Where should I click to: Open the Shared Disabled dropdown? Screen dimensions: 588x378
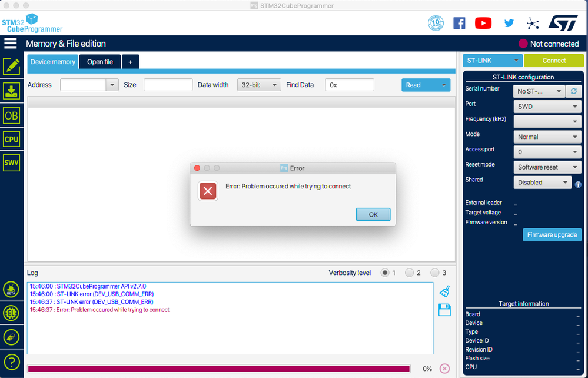(542, 183)
